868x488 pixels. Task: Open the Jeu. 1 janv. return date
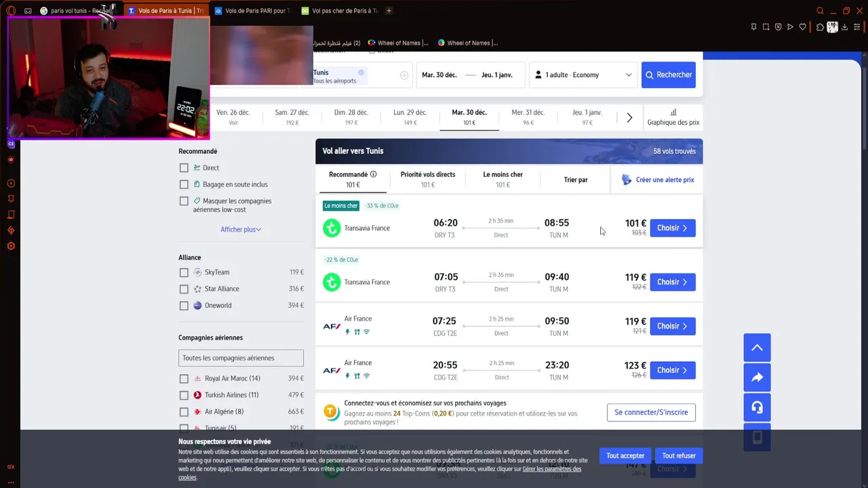497,75
